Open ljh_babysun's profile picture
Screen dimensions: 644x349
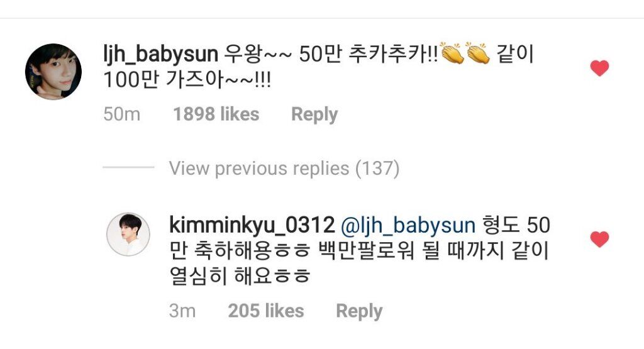click(x=53, y=72)
